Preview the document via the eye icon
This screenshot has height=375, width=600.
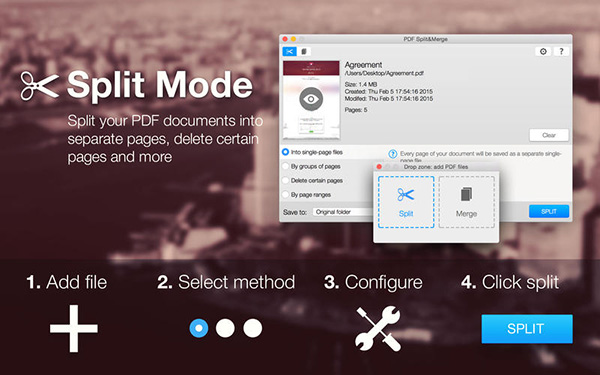pos(311,99)
